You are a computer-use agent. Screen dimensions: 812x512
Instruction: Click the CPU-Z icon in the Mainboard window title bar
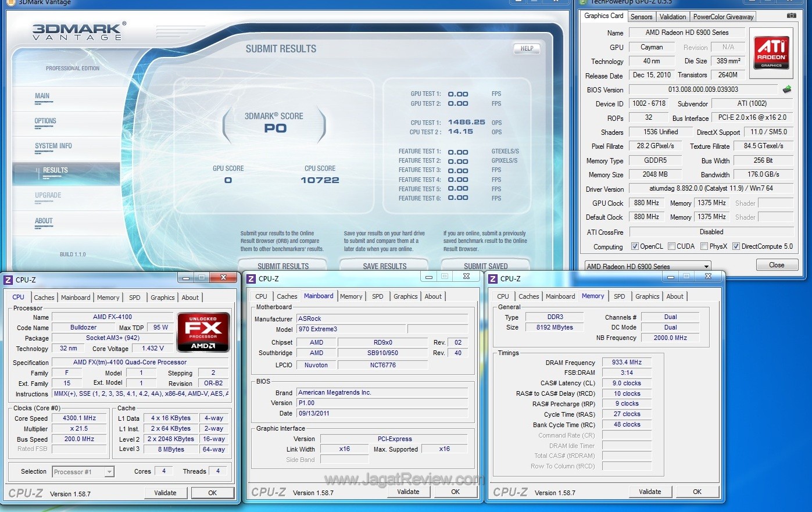[x=252, y=279]
